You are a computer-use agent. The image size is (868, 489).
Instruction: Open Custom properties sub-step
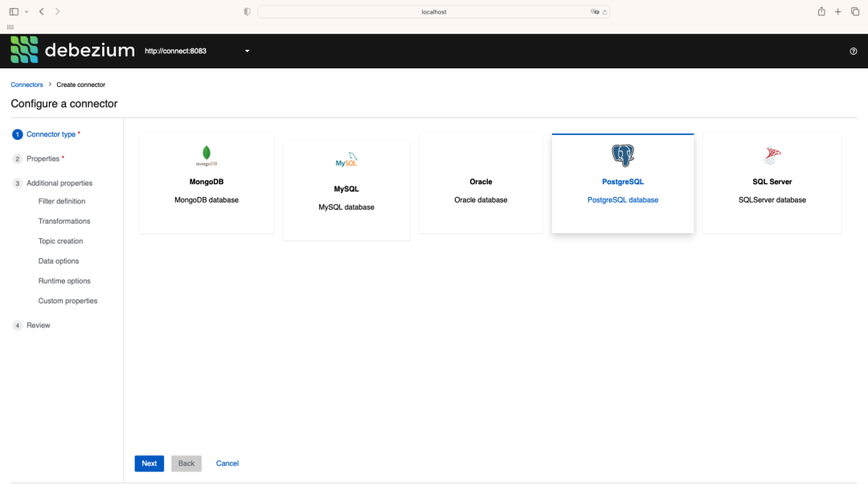(68, 302)
